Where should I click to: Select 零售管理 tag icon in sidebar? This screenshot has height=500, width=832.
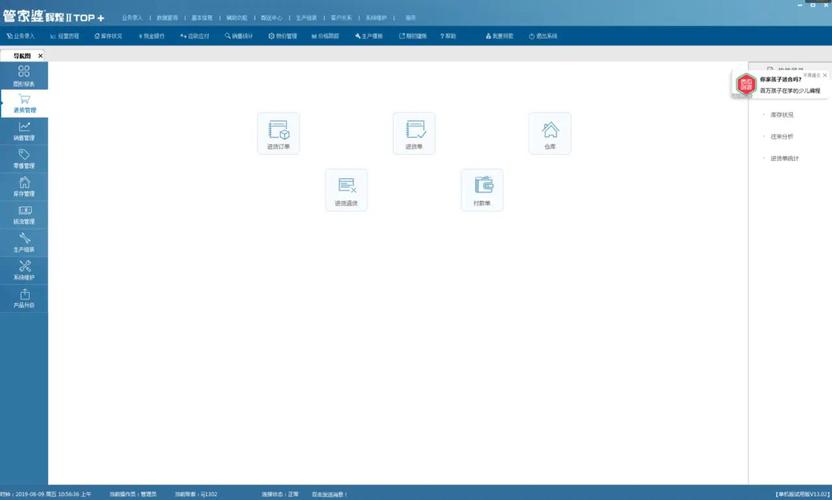(x=24, y=159)
